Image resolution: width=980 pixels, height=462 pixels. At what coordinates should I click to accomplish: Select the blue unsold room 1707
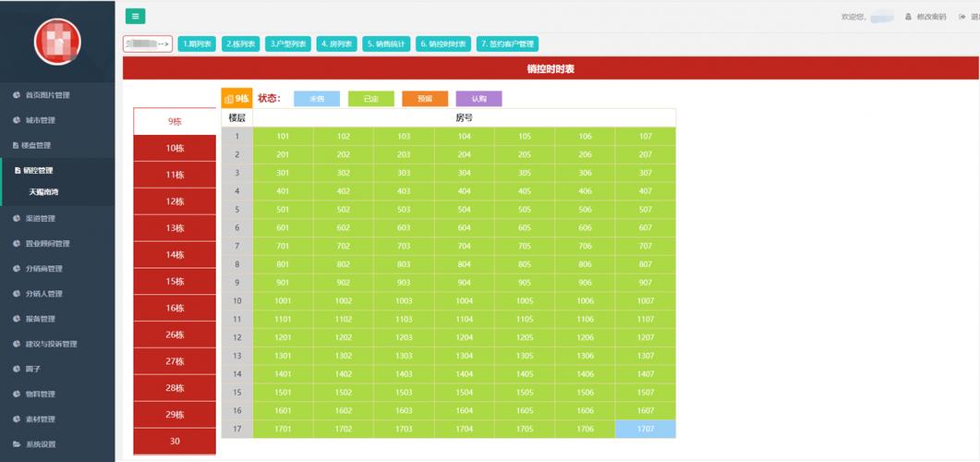coord(645,429)
